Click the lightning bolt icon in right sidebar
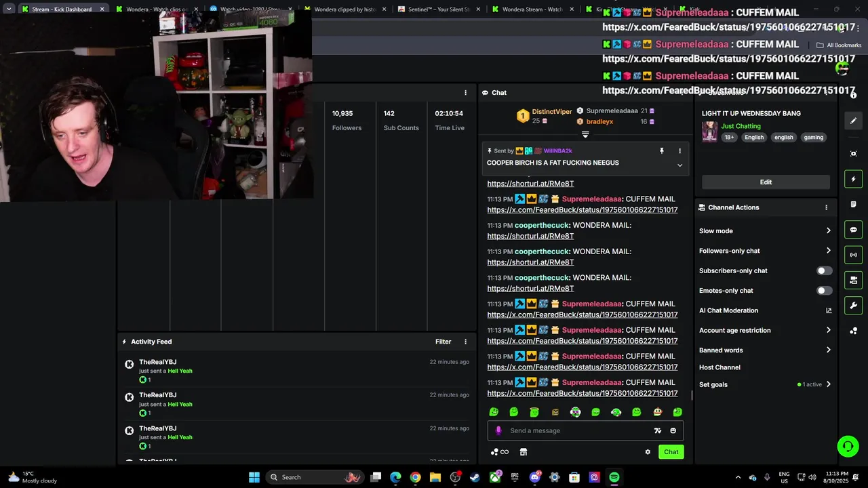 853,179
